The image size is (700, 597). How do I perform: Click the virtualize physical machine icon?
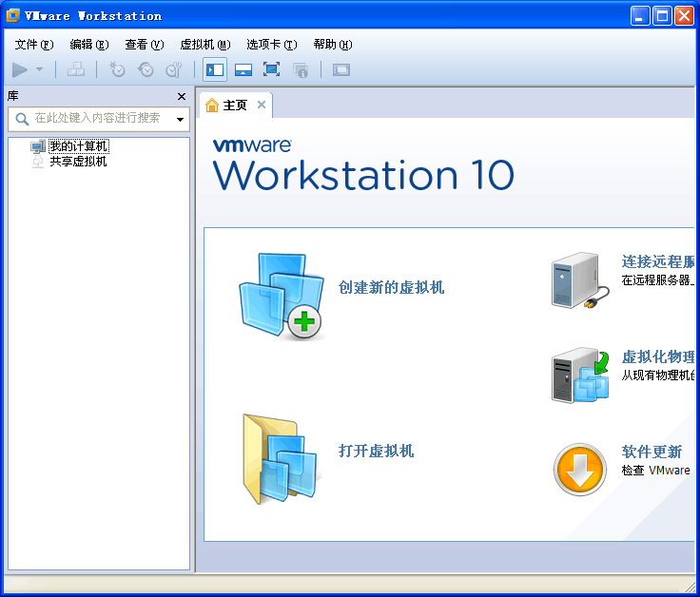(x=581, y=376)
